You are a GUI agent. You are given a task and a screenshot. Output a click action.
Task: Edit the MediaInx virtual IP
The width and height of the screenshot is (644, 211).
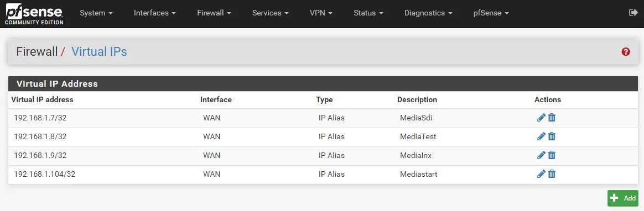coord(541,155)
